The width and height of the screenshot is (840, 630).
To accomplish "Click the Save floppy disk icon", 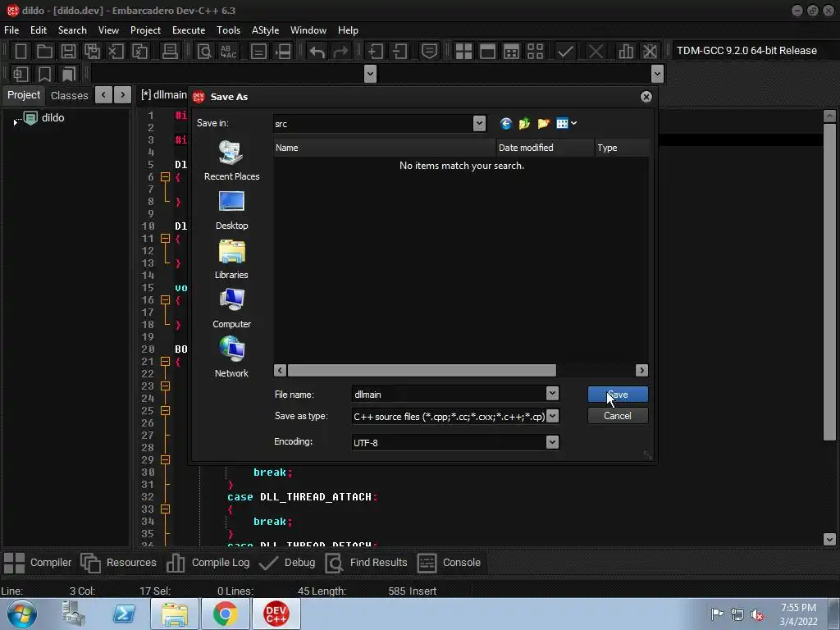I will (x=68, y=52).
